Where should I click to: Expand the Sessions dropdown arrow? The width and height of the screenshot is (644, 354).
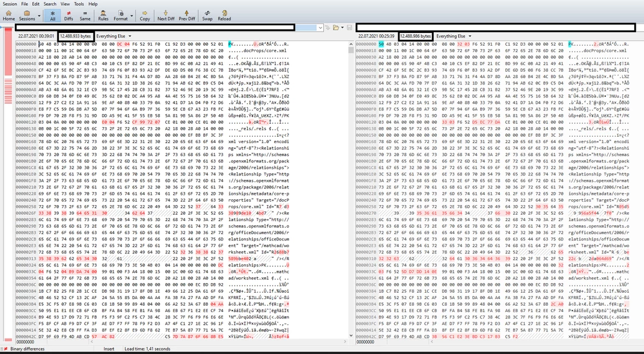pos(39,16)
